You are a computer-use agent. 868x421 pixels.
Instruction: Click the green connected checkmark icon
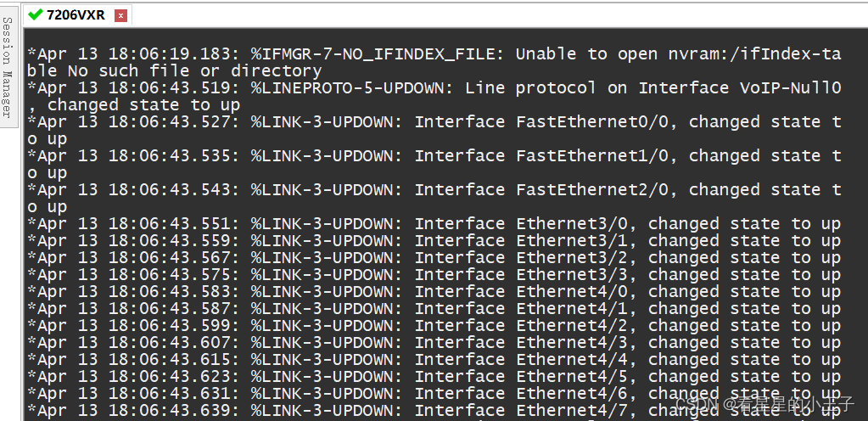click(x=36, y=14)
